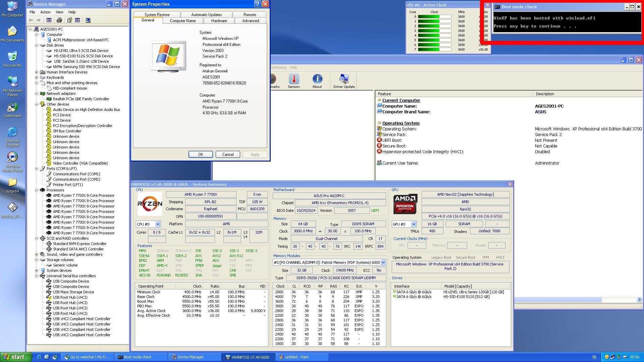644x362 pixels.
Task: Click the Ryzen logo in System Summary CPU panel
Action: 150,203
